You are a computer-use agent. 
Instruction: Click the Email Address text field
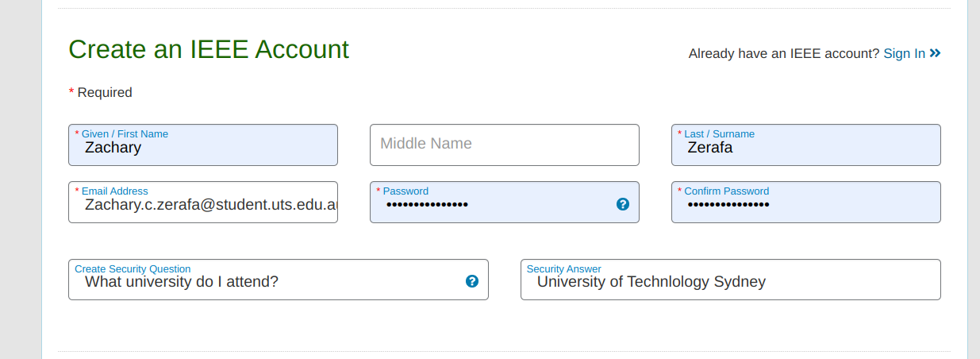tap(203, 205)
